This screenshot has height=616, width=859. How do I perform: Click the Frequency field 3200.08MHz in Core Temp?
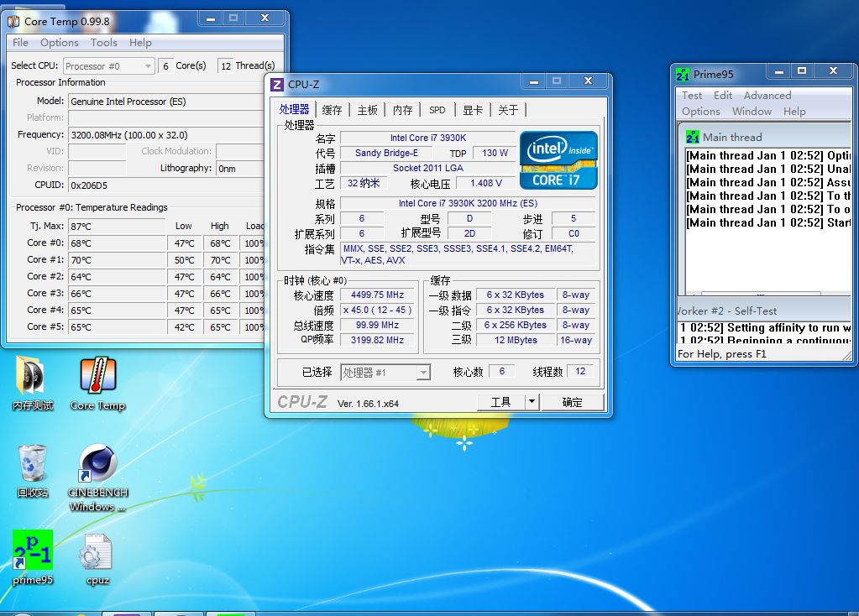pyautogui.click(x=167, y=135)
